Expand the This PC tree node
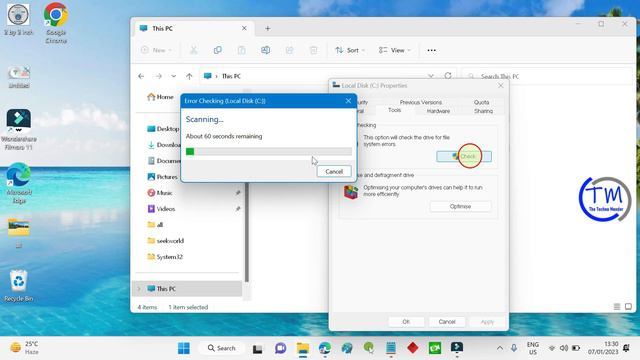Image resolution: width=640 pixels, height=360 pixels. [x=139, y=289]
